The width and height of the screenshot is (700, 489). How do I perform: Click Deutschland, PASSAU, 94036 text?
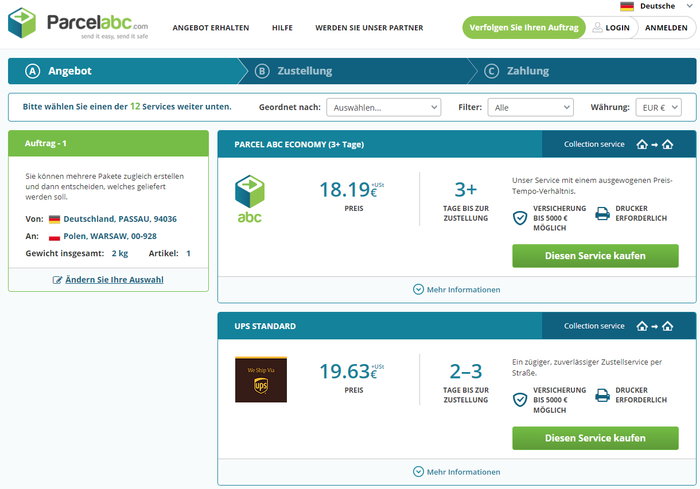120,219
